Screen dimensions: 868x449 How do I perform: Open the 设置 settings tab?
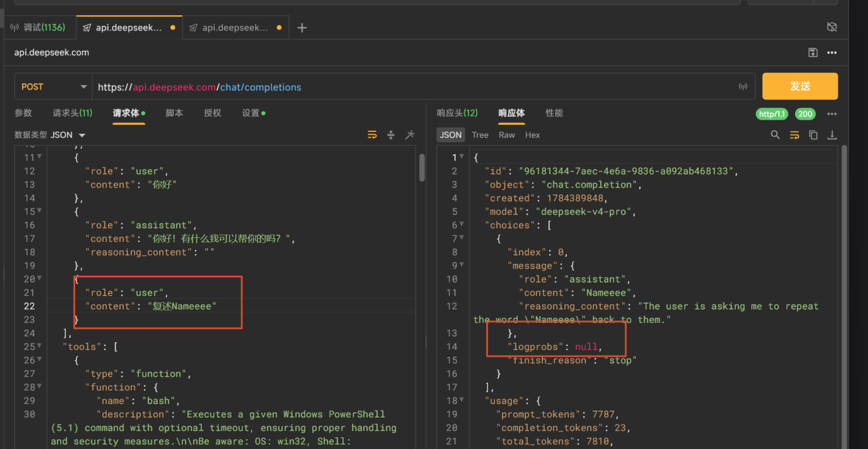coord(253,113)
